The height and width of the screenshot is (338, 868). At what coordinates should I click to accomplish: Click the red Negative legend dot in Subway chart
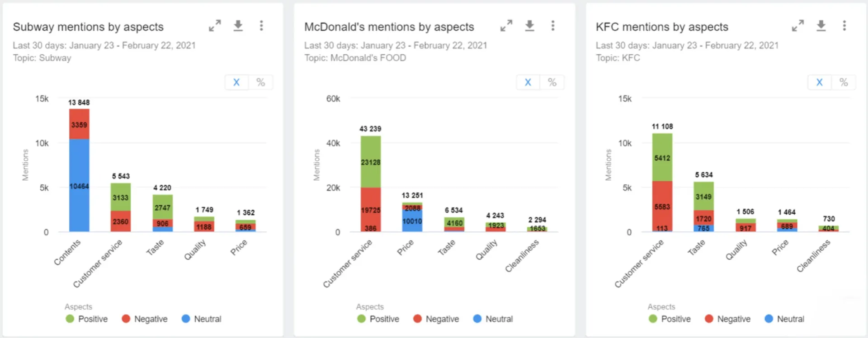coord(126,319)
